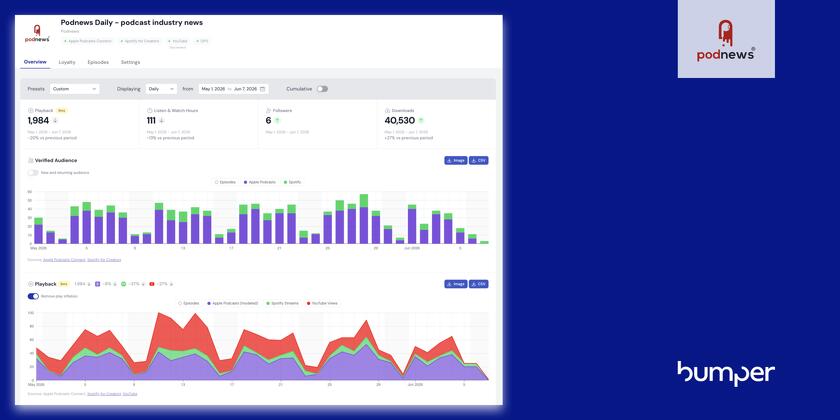Click the tallest bar in Verified Audience chart
This screenshot has height=420, width=840.
364,220
